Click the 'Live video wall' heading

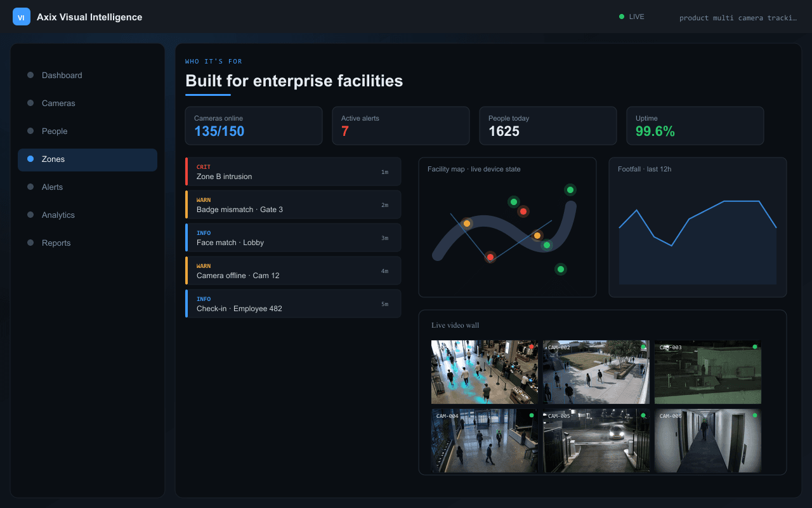tap(455, 325)
